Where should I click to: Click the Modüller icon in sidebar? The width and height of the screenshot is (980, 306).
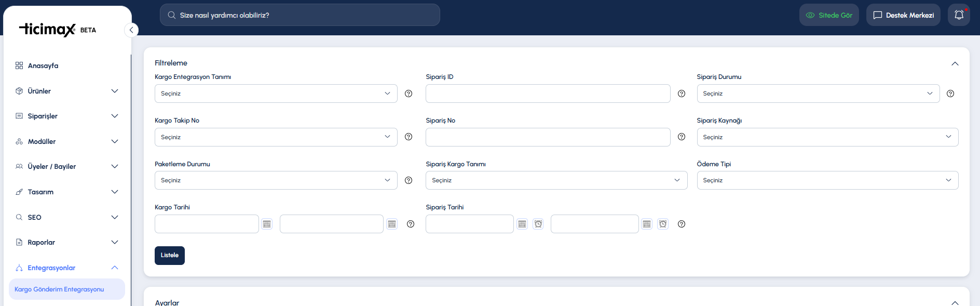point(19,141)
